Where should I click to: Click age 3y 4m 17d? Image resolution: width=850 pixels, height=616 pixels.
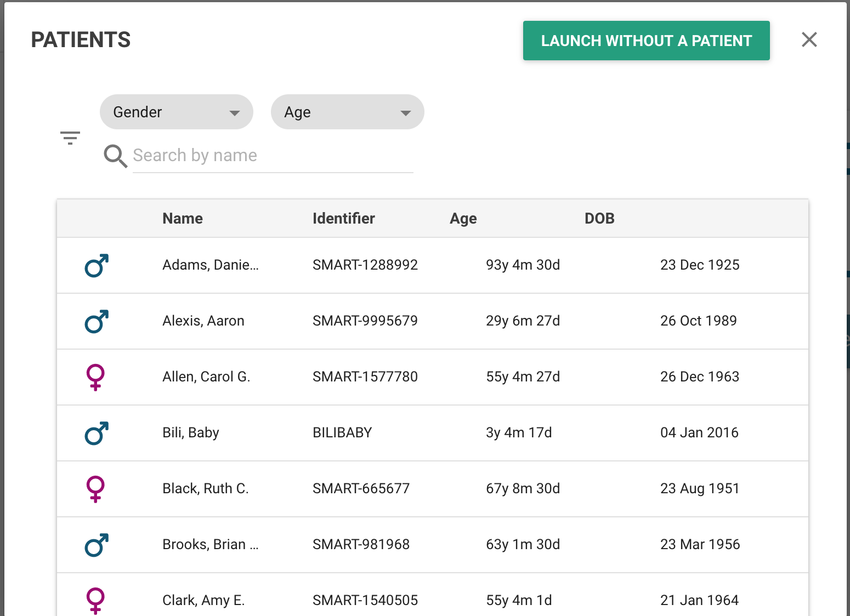[x=519, y=433]
